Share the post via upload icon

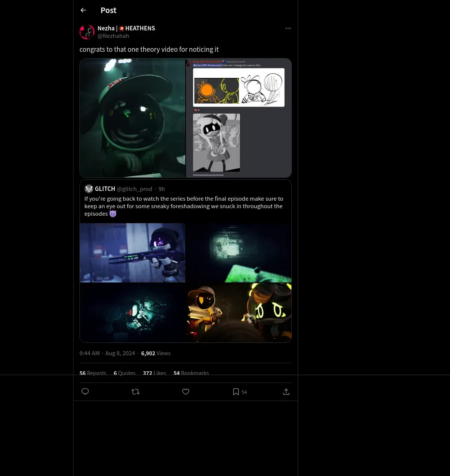286,392
